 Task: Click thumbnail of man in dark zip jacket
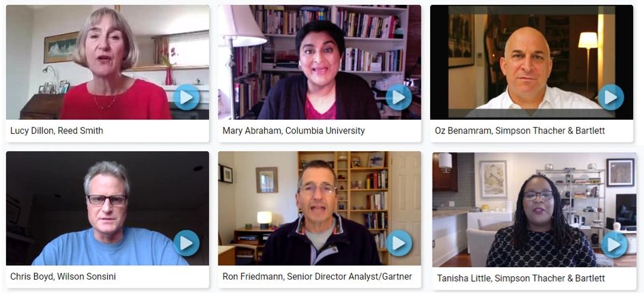[x=320, y=208]
